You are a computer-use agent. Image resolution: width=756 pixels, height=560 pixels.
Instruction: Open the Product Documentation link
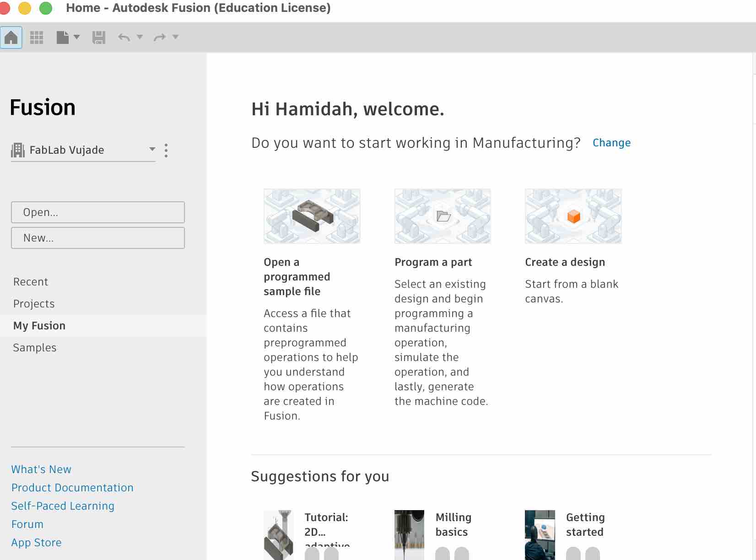pyautogui.click(x=72, y=488)
